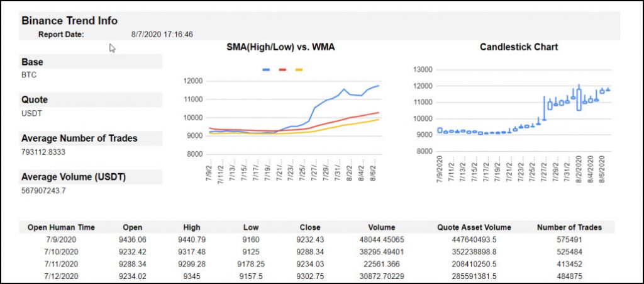Viewport: 644px width, 284px height.
Task: Click the blue legend swatch in SMA chart
Action: pyautogui.click(x=266, y=70)
